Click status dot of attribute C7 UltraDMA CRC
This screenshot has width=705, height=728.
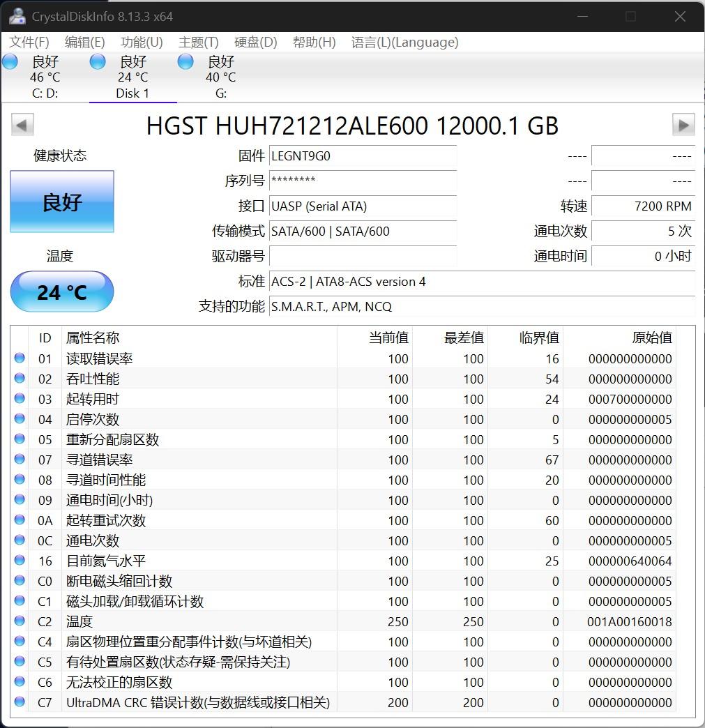click(20, 702)
